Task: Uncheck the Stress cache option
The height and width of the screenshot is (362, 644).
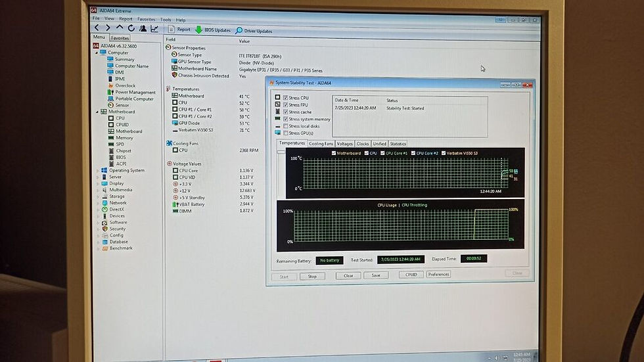Action: click(285, 112)
